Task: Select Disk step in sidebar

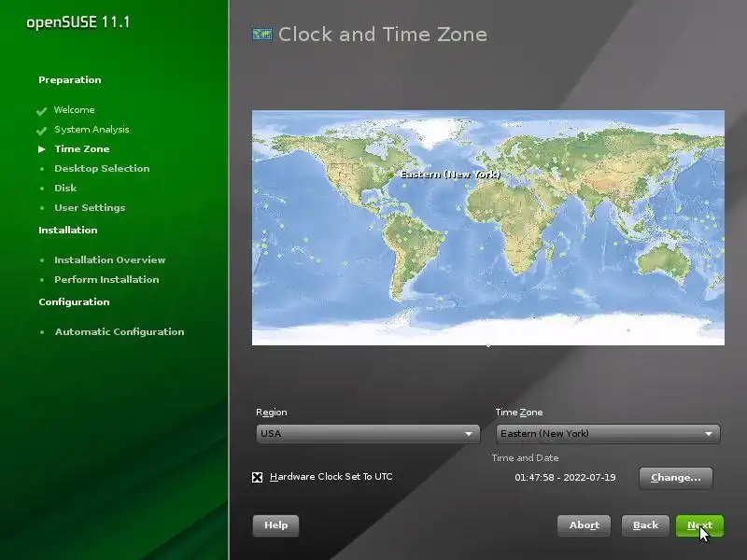Action: coord(65,189)
